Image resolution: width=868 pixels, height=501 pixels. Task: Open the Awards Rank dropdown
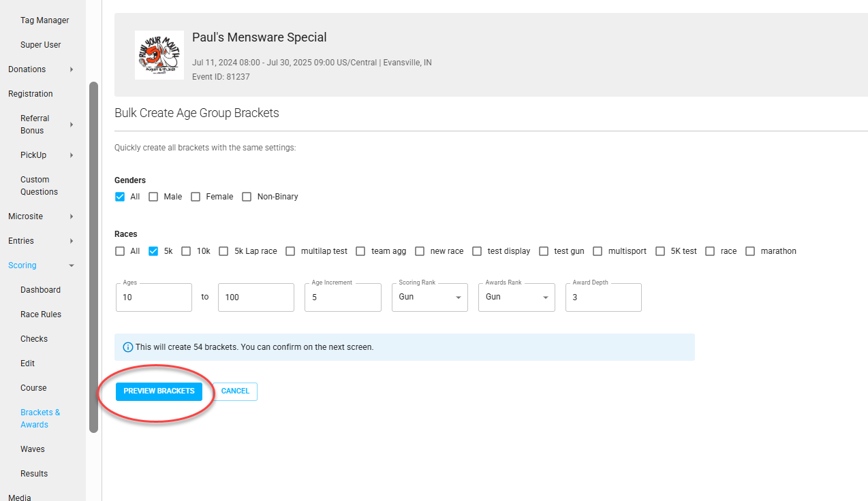516,297
